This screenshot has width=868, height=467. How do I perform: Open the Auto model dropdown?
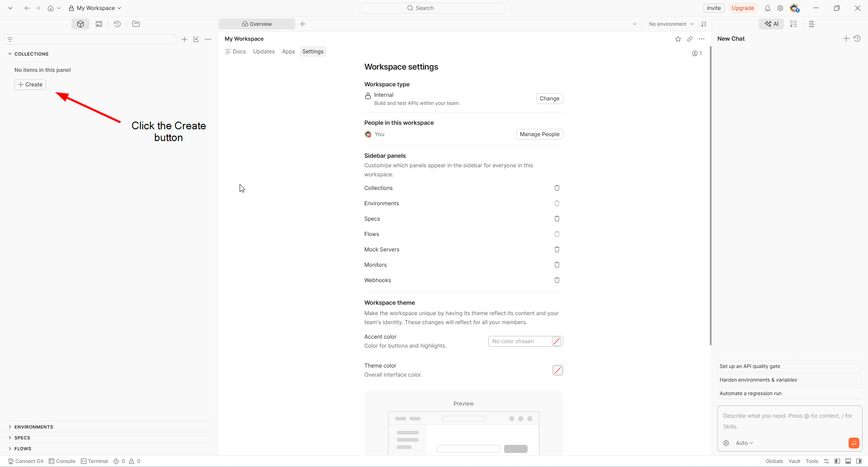click(745, 443)
